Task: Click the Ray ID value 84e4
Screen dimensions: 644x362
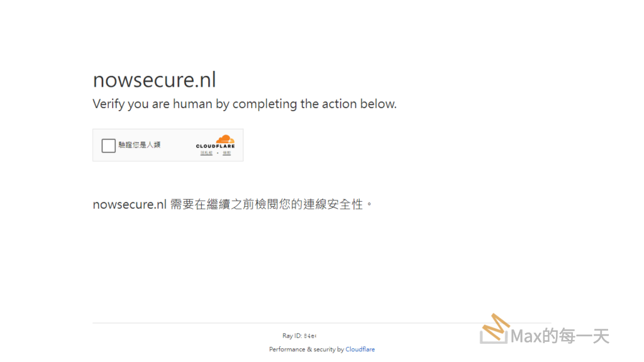Action: [x=310, y=336]
